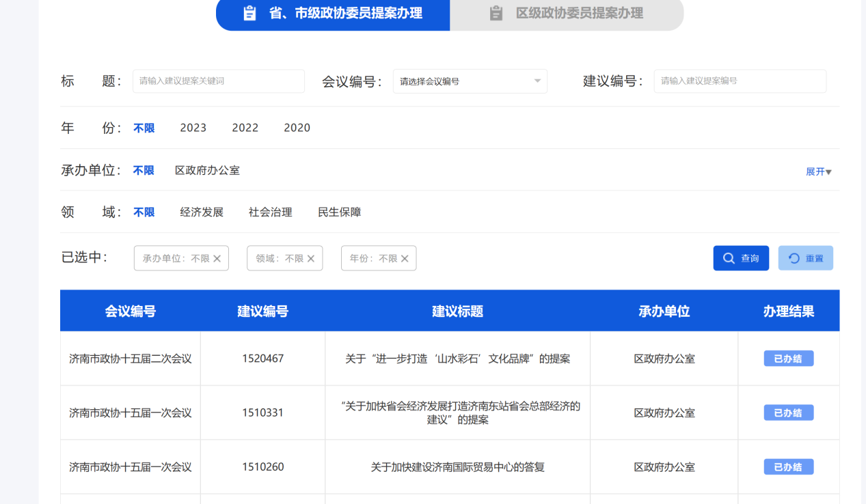Open the 会议编号 dropdown

[x=470, y=81]
